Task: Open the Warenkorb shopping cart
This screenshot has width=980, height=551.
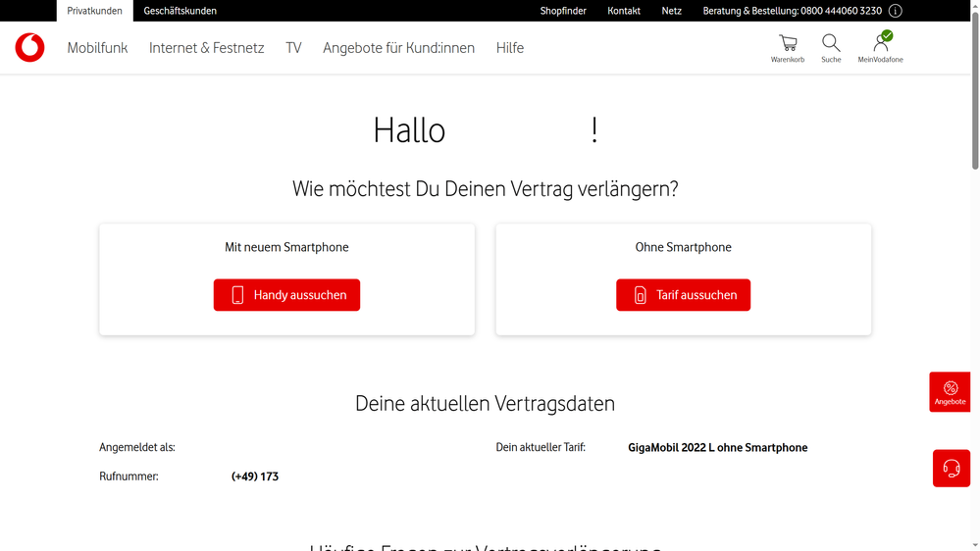Action: point(788,48)
